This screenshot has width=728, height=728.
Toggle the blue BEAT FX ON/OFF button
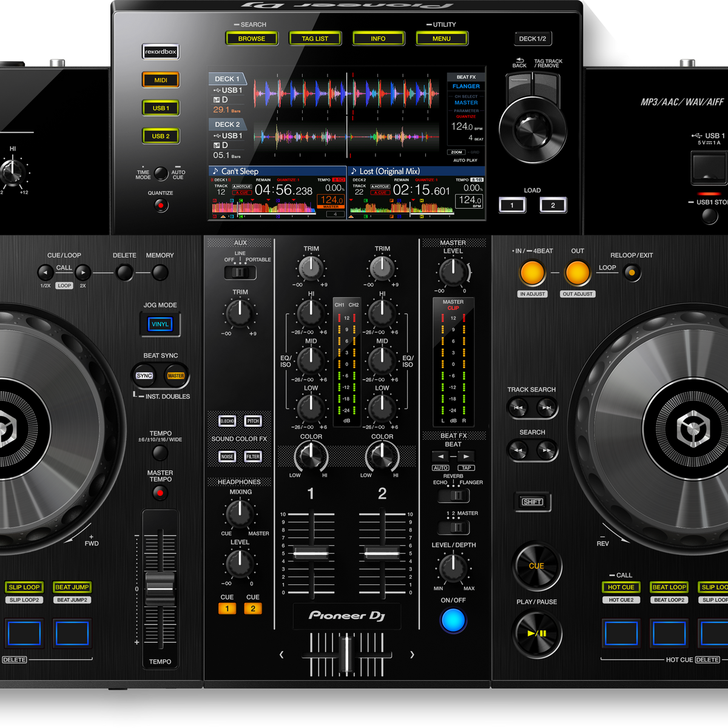[x=453, y=621]
